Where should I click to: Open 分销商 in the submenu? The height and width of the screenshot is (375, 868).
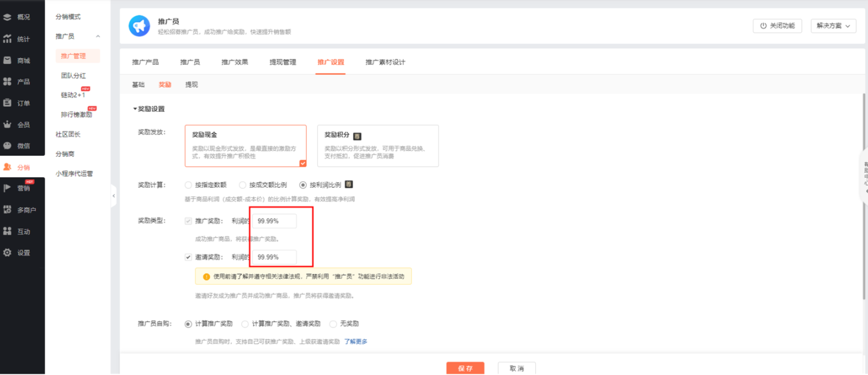(x=65, y=154)
